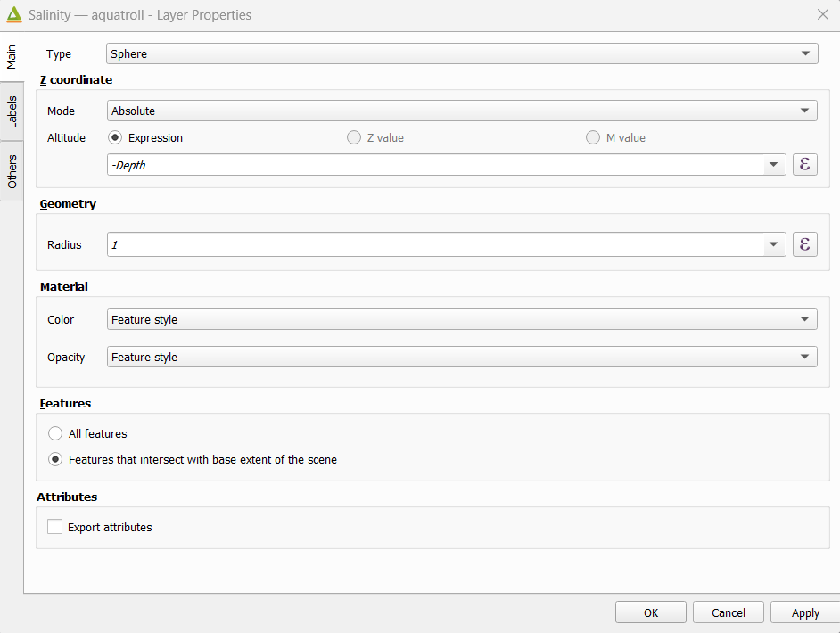Open expression editor for Altitude field
Viewport: 840px width, 633px height.
[804, 164]
